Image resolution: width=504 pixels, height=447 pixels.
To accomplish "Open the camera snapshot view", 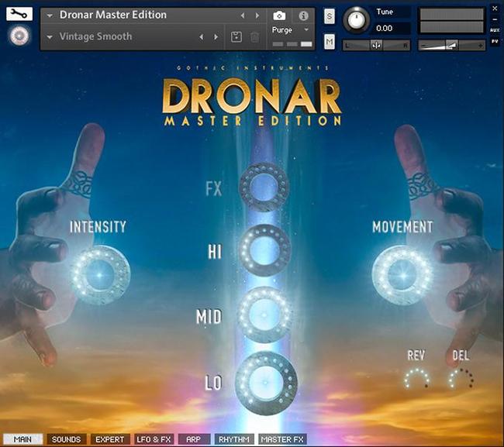I will pos(279,15).
